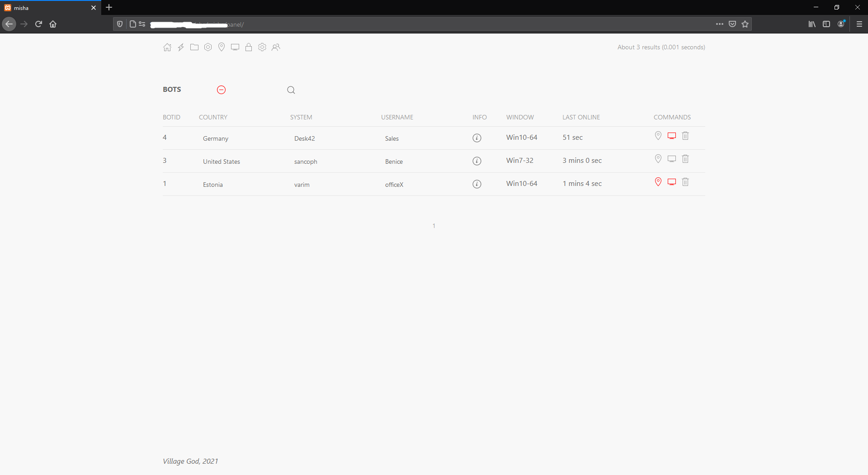Open the padlock icon in panel navigation
The width and height of the screenshot is (868, 475).
(x=249, y=47)
